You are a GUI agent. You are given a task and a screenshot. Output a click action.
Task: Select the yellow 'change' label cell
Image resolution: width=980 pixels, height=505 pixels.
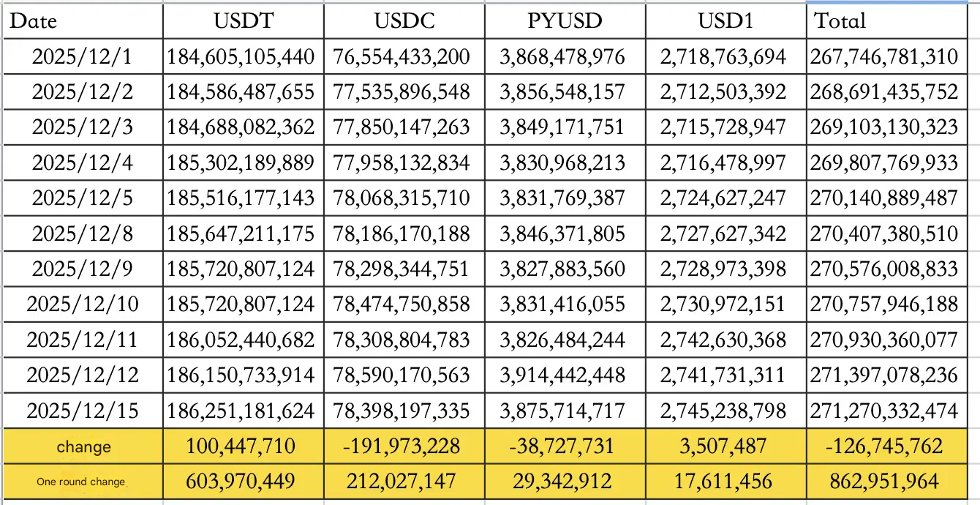tap(83, 446)
